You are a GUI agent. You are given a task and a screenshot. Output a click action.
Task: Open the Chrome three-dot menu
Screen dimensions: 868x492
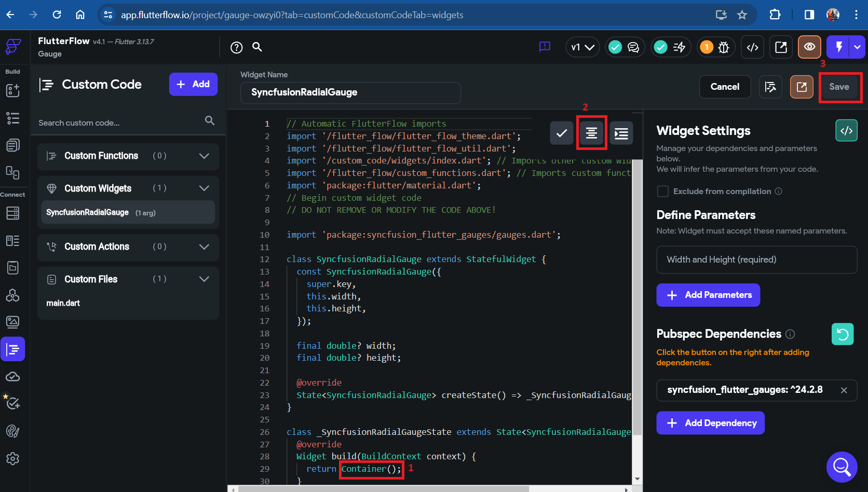856,15
